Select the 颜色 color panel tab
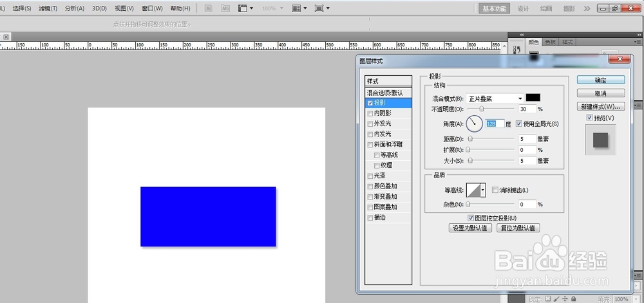The height and width of the screenshot is (303, 644). [x=533, y=42]
